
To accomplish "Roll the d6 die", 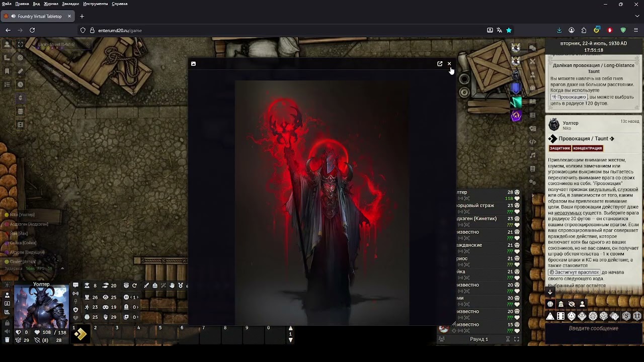I will click(561, 316).
